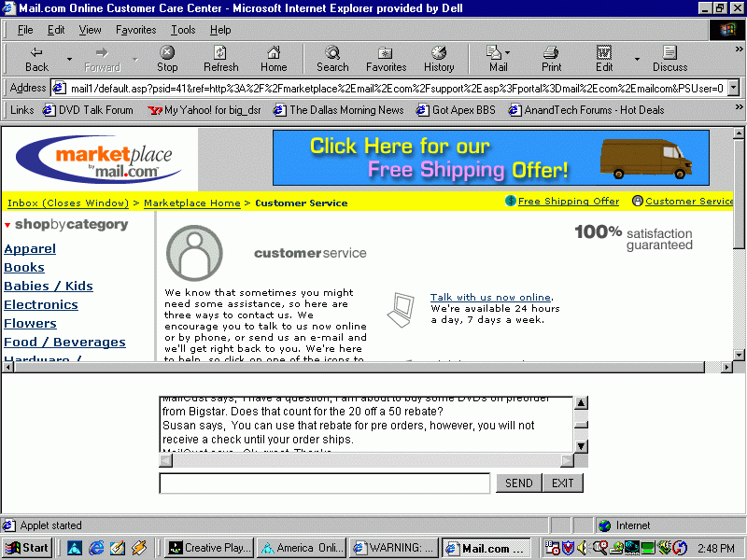Click the customer service person icon
This screenshot has width=747, height=560.
(x=194, y=253)
